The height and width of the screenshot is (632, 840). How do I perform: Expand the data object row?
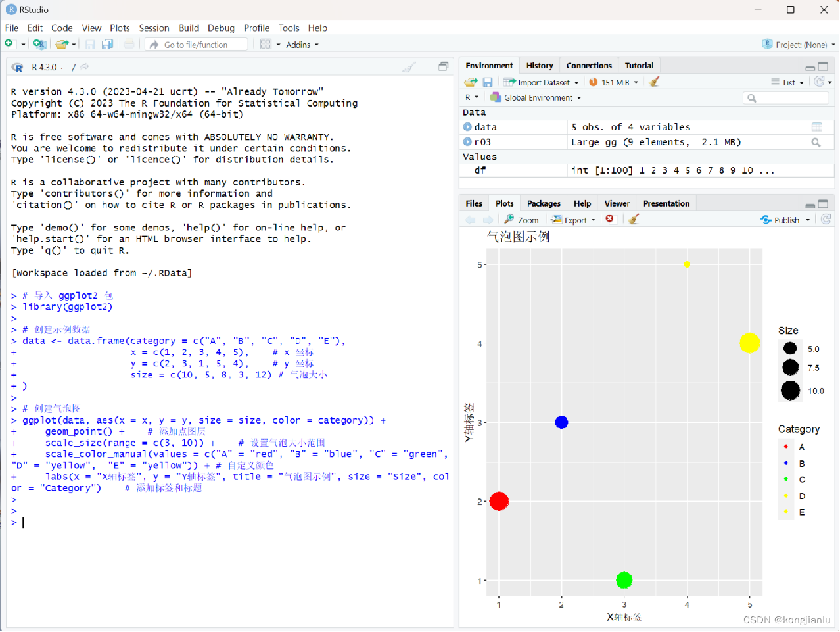point(467,127)
